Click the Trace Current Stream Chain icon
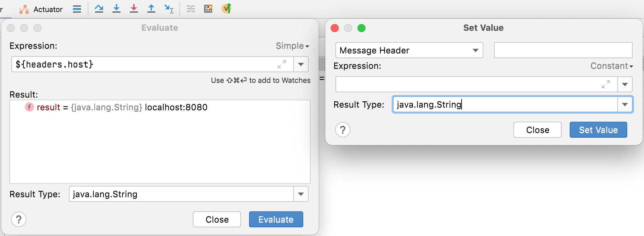Viewport: 644px width, 236px height. coord(191,9)
